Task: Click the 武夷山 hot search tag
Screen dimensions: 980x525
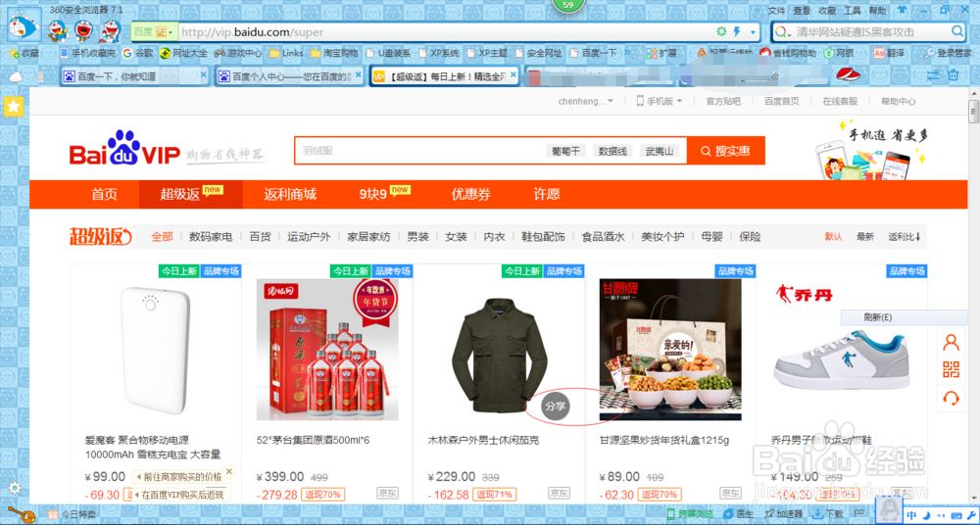Action: pos(660,151)
